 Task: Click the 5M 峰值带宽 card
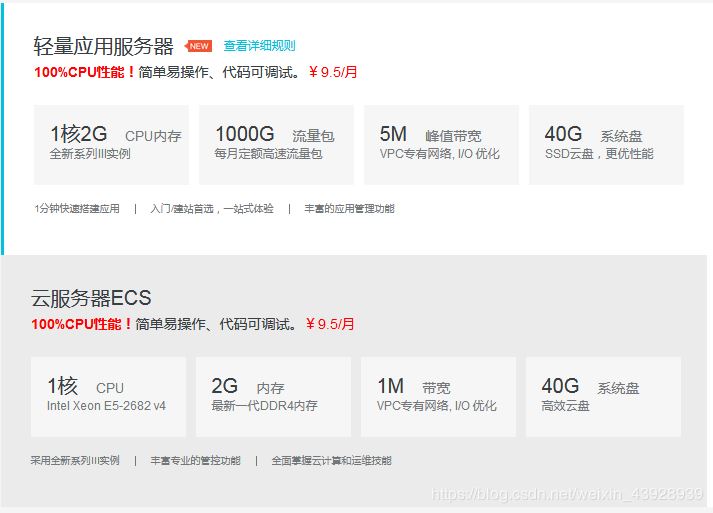point(442,145)
